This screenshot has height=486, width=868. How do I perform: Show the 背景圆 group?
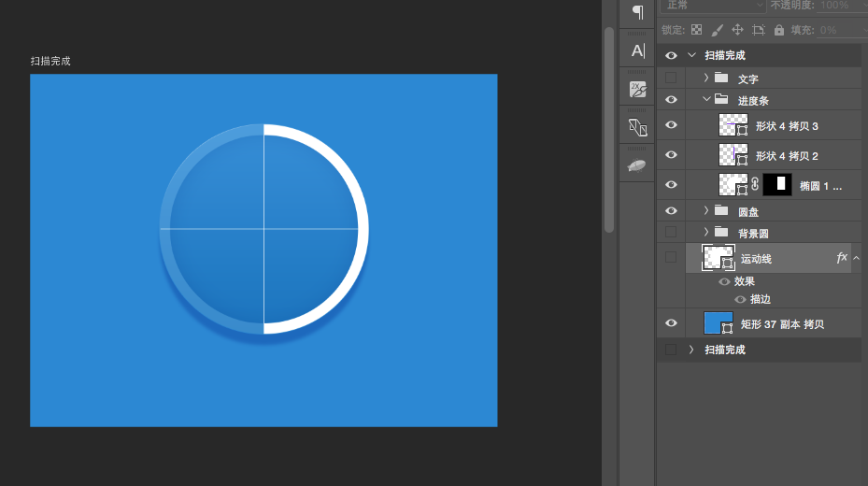(x=670, y=232)
